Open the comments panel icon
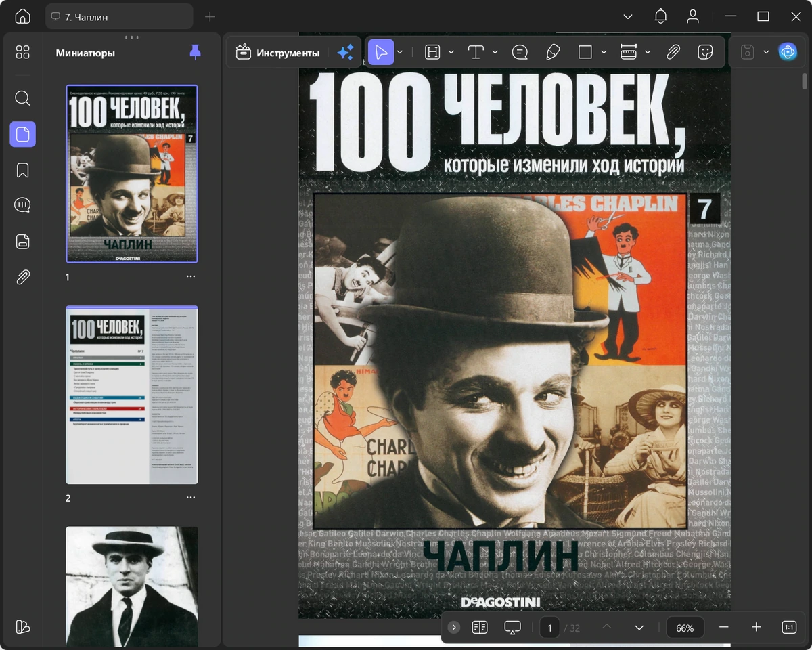The image size is (812, 650). [22, 205]
